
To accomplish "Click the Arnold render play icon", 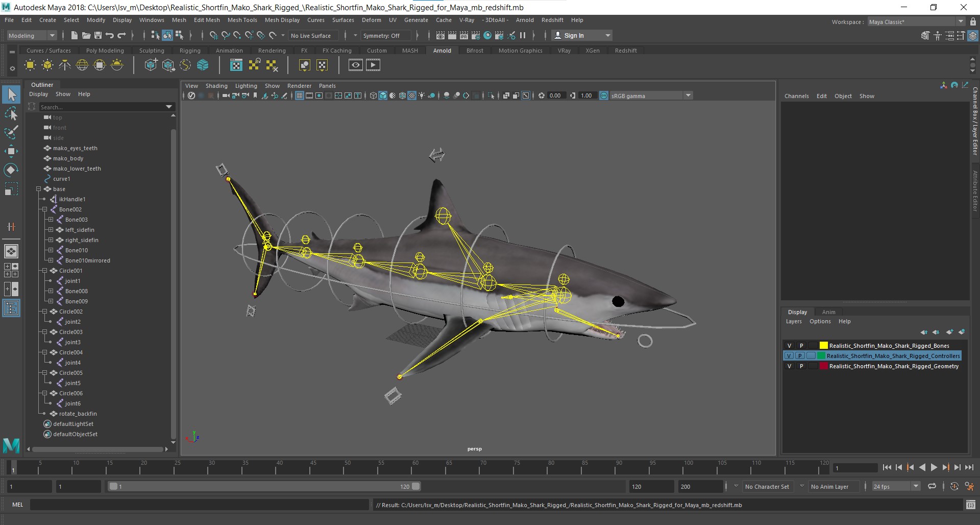I will point(373,65).
